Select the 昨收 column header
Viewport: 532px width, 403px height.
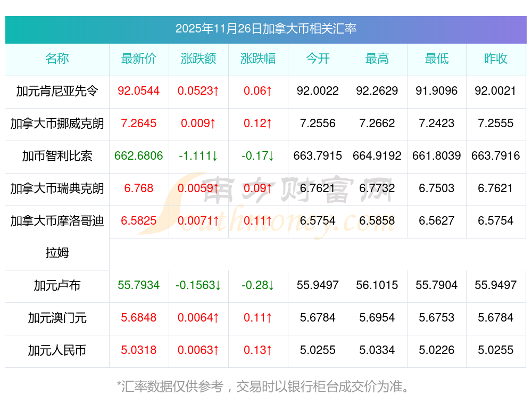pyautogui.click(x=496, y=59)
